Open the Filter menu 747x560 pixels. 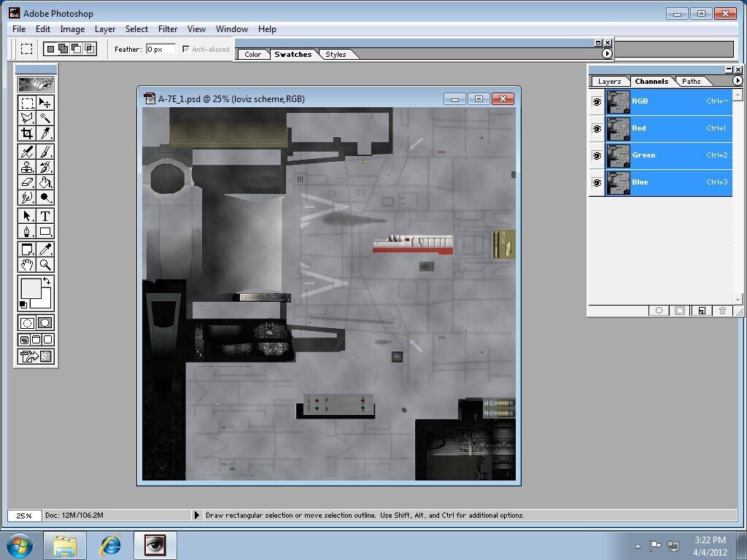click(168, 29)
